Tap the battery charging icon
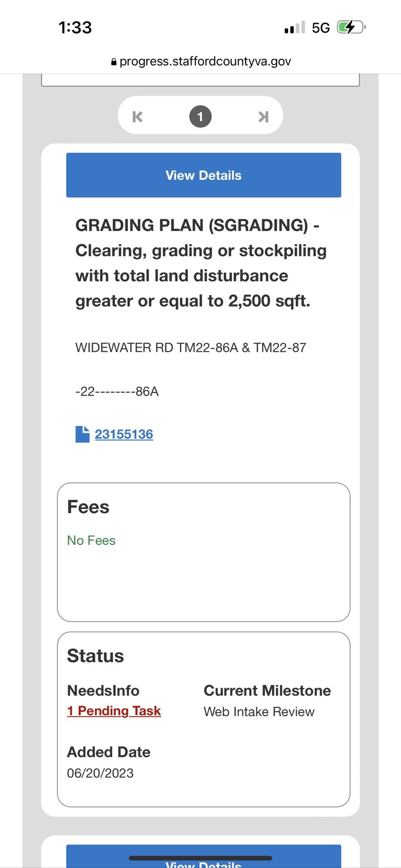Image resolution: width=401 pixels, height=868 pixels. click(x=351, y=28)
